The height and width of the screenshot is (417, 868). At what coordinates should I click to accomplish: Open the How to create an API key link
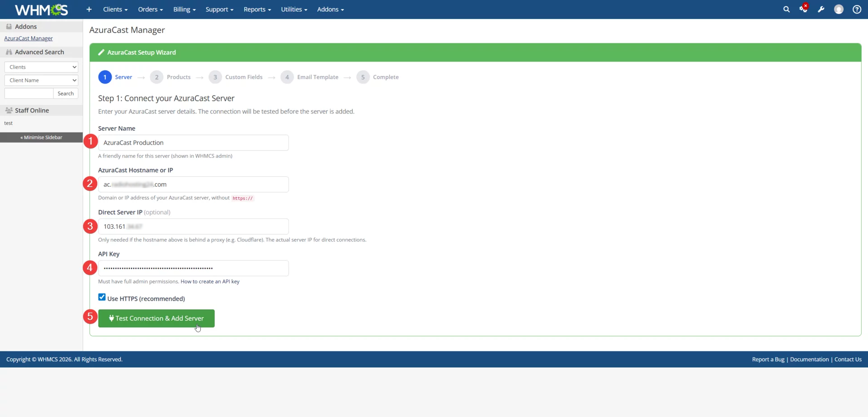[x=210, y=281]
